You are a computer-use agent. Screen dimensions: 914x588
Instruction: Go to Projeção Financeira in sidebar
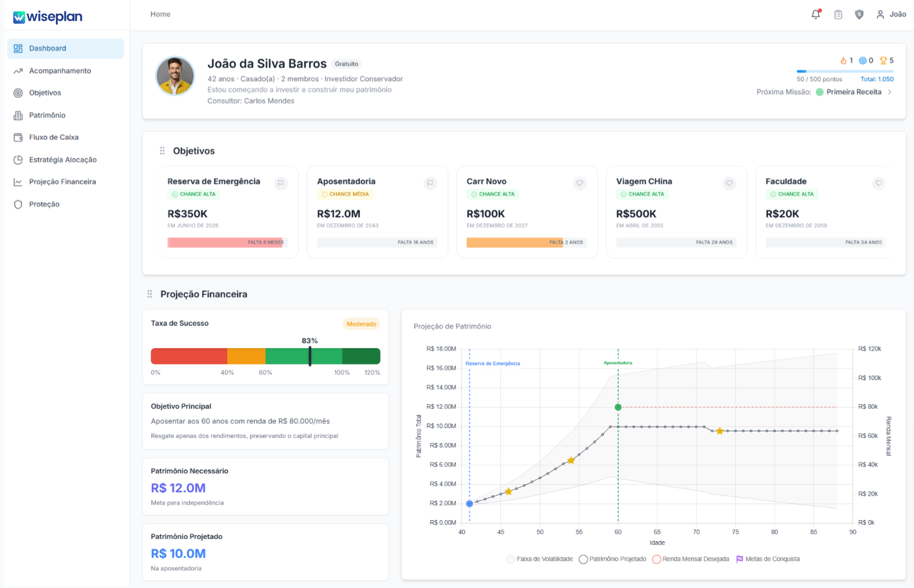point(66,182)
